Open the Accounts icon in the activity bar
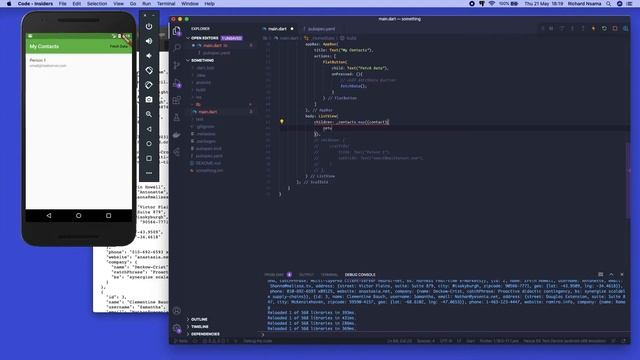 (177, 311)
